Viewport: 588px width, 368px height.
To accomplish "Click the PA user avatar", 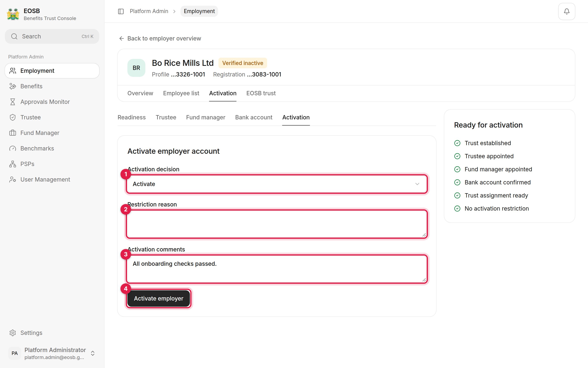I will 14,353.
